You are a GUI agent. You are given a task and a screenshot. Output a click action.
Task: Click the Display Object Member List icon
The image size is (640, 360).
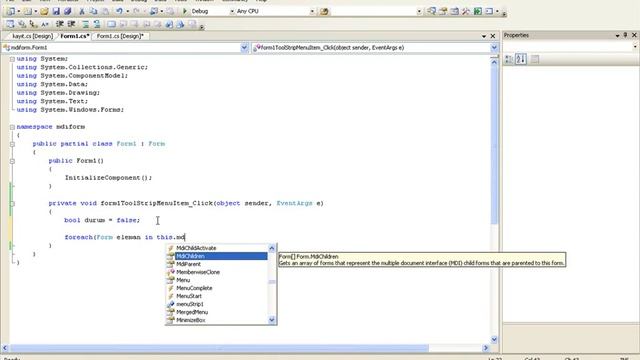pos(10,24)
